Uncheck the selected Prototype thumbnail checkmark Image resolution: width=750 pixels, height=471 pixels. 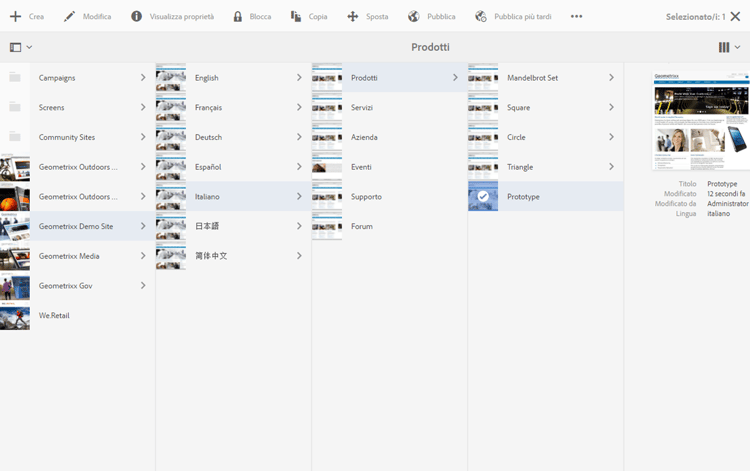pyautogui.click(x=483, y=196)
